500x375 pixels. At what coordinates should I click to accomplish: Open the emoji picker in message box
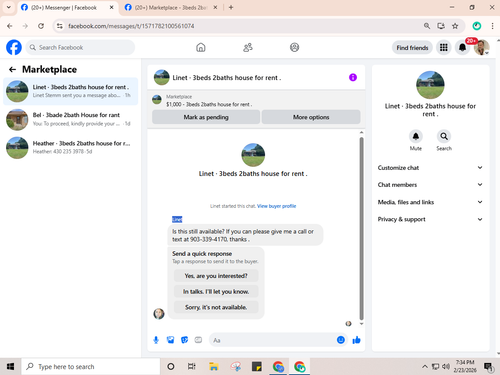(341, 340)
